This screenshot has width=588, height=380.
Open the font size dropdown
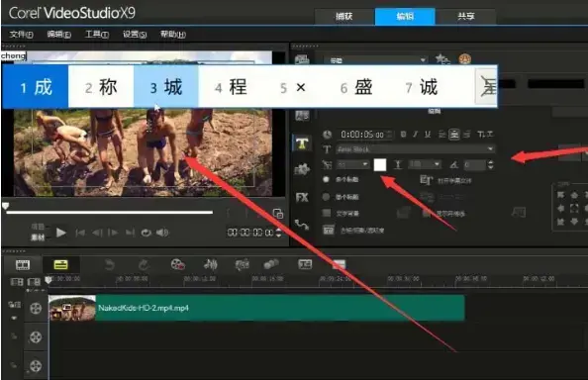(353, 164)
